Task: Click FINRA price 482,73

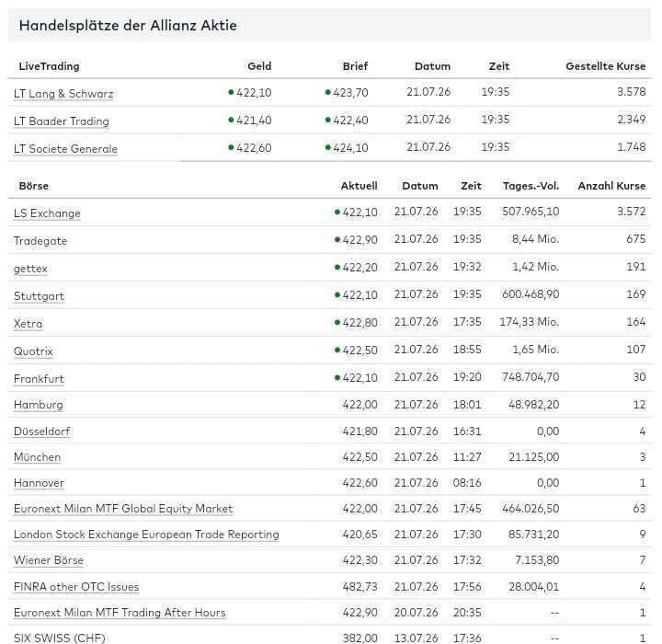Action: pos(360,587)
